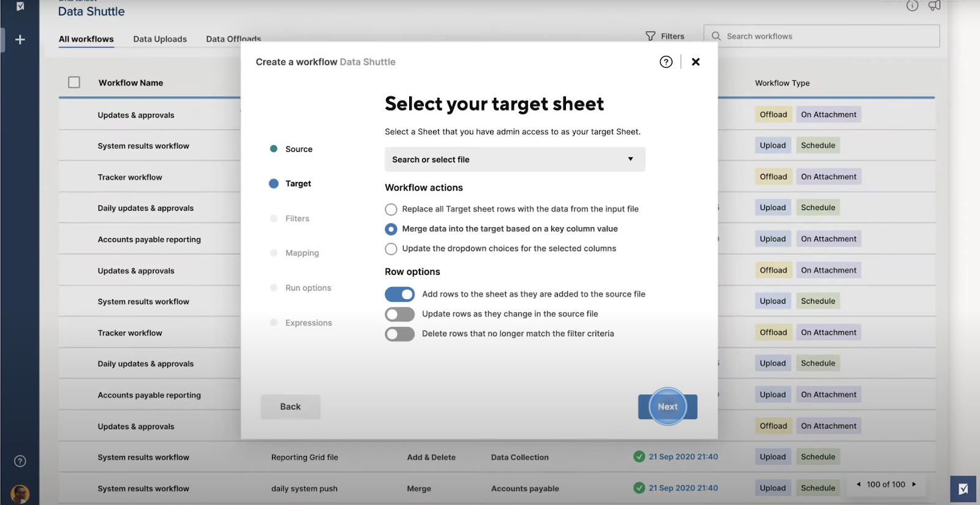
Task: Click the Workflow Type column header
Action: point(782,83)
